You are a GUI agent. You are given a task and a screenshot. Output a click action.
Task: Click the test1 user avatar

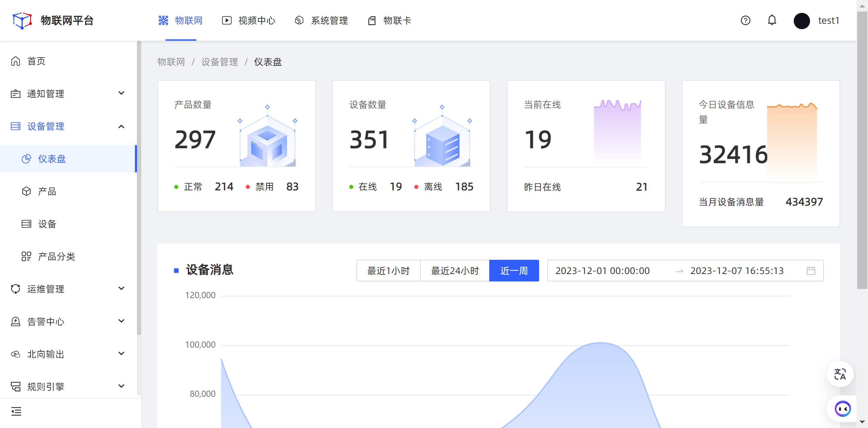coord(802,21)
